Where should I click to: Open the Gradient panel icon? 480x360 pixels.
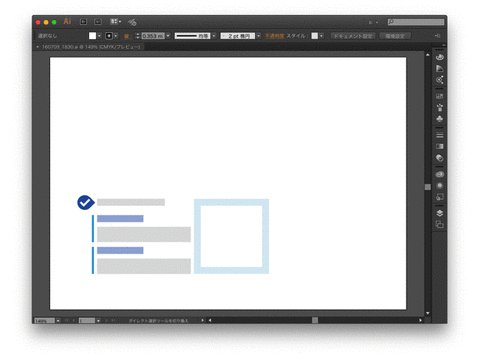click(x=440, y=146)
